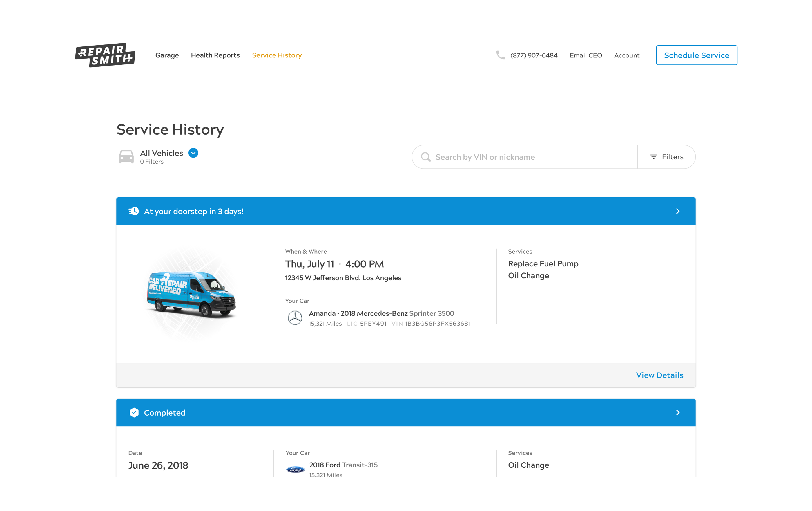The width and height of the screenshot is (812, 511).
Task: Open the All Vehicles dropdown arrow
Action: tap(193, 153)
